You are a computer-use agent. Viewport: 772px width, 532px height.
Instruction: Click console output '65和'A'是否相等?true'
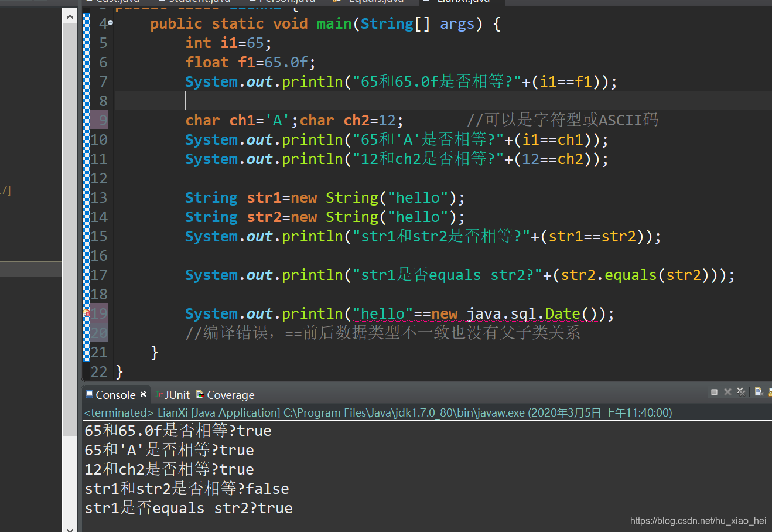coord(169,450)
